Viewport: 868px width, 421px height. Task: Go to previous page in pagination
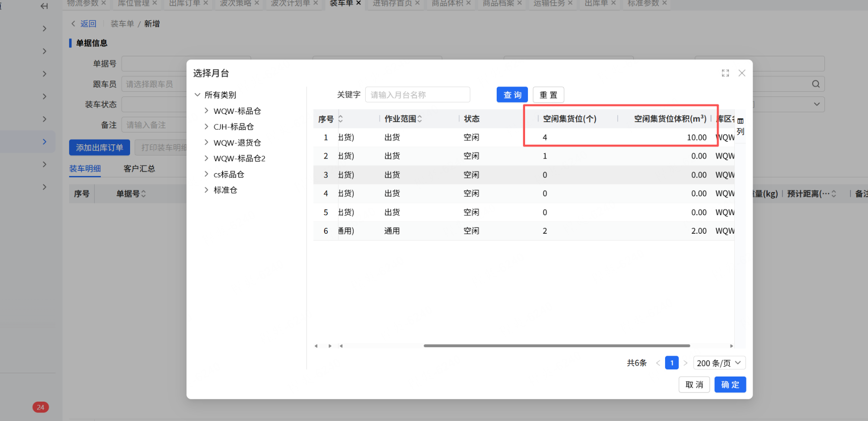[658, 363]
